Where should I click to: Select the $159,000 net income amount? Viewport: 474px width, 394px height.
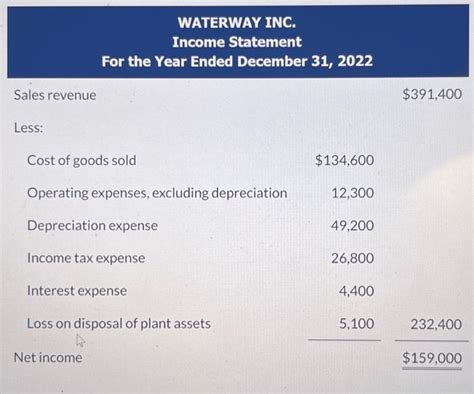[432, 358]
